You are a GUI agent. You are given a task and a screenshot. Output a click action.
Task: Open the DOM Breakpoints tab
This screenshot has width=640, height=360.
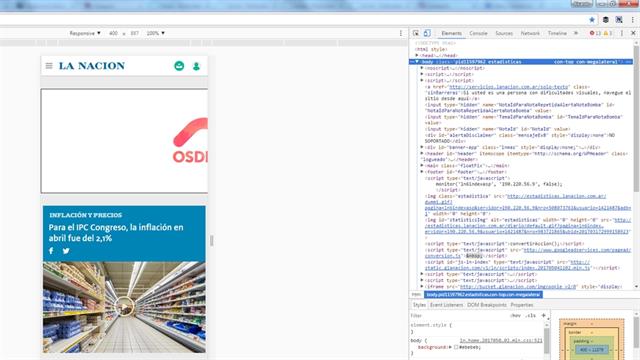click(487, 305)
